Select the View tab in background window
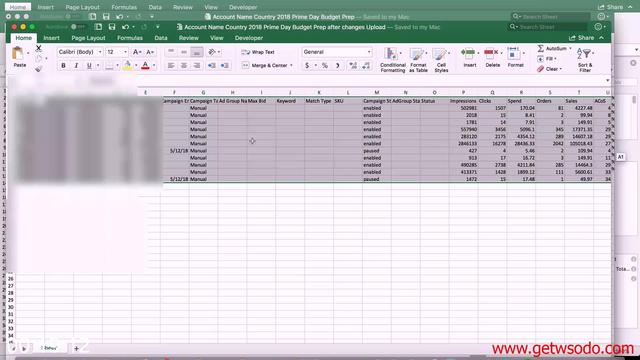640x360 pixels. pos(211,7)
